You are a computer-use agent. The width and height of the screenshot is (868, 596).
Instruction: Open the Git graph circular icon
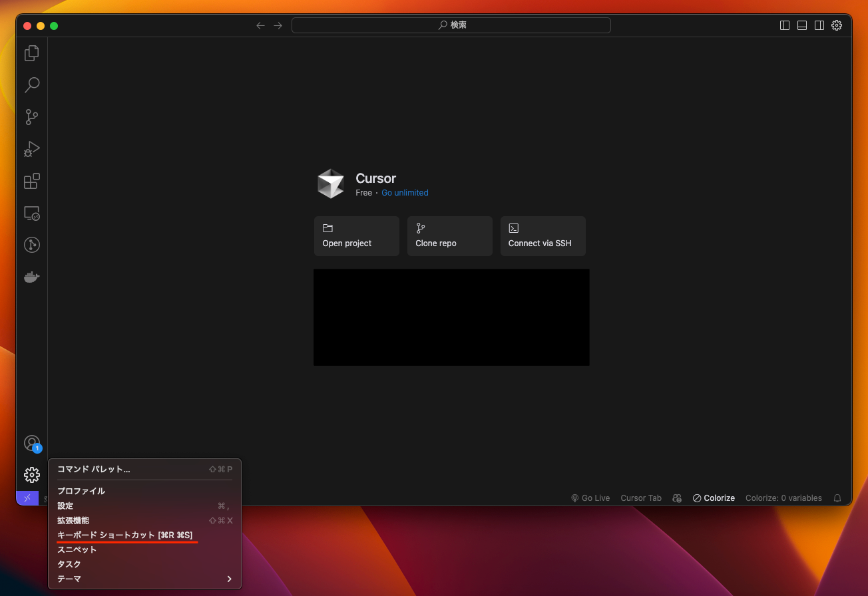pos(31,245)
